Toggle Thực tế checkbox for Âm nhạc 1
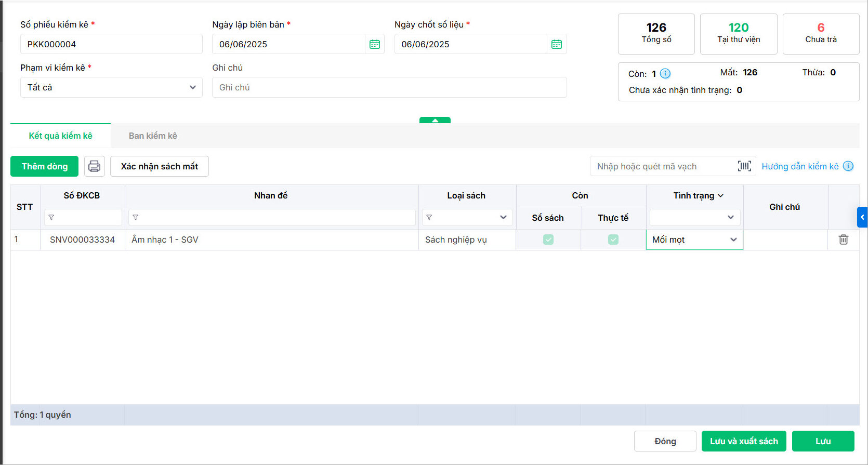The height and width of the screenshot is (465, 868). click(613, 240)
